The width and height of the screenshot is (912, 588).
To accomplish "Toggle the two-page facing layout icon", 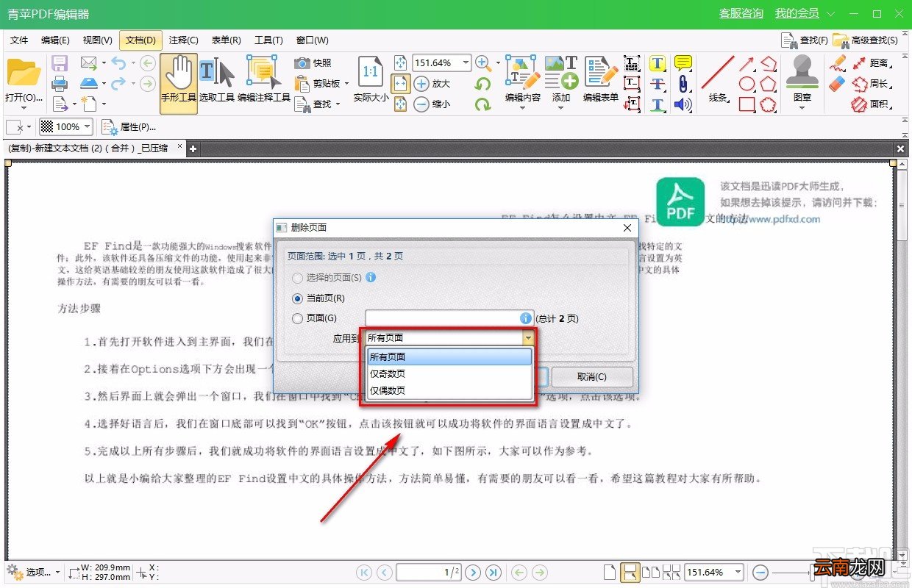I will 651,572.
